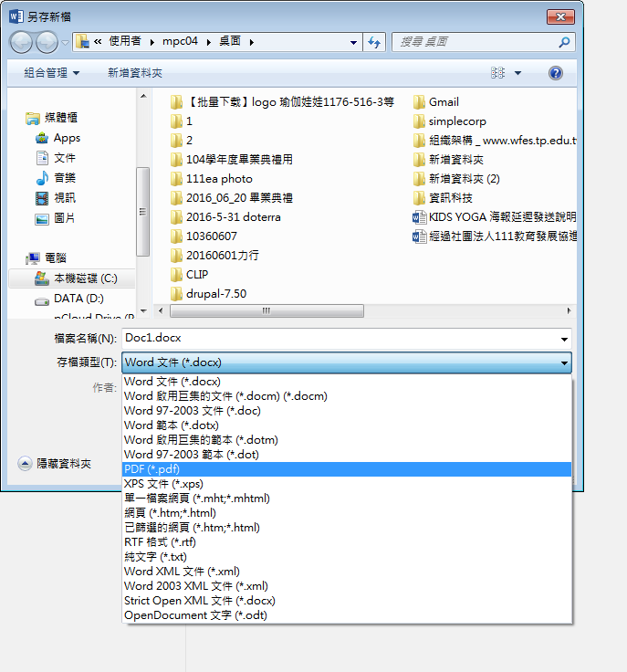Open help with the question mark icon
This screenshot has width=627, height=672.
coord(556,73)
